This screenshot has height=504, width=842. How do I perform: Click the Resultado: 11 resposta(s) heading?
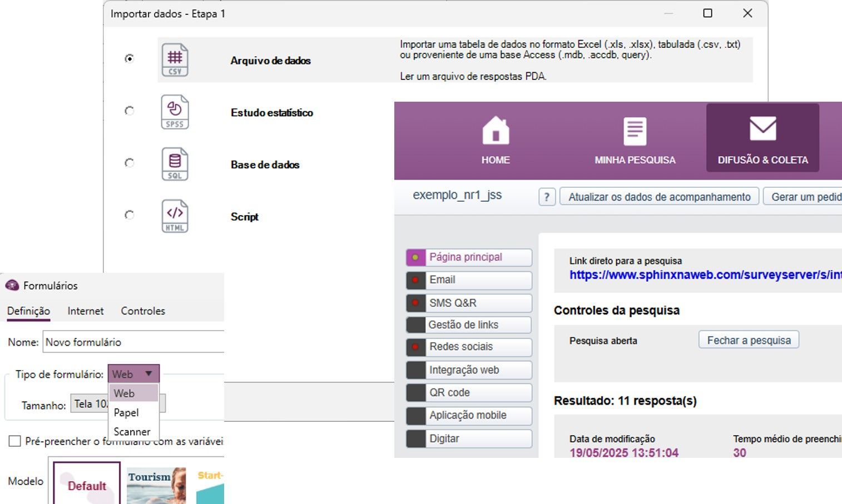click(625, 401)
